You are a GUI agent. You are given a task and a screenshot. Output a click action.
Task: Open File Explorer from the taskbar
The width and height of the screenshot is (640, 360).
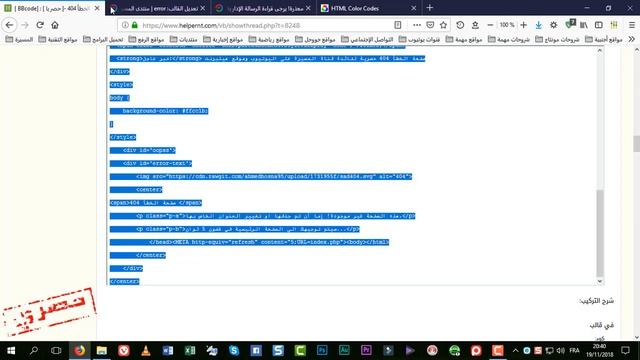pos(102,351)
